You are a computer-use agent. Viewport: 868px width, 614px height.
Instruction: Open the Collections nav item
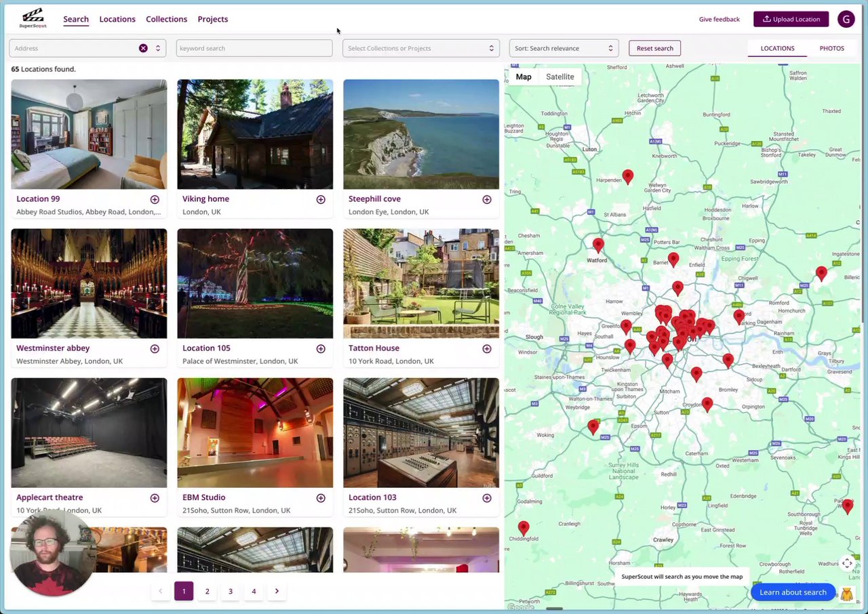pos(166,19)
